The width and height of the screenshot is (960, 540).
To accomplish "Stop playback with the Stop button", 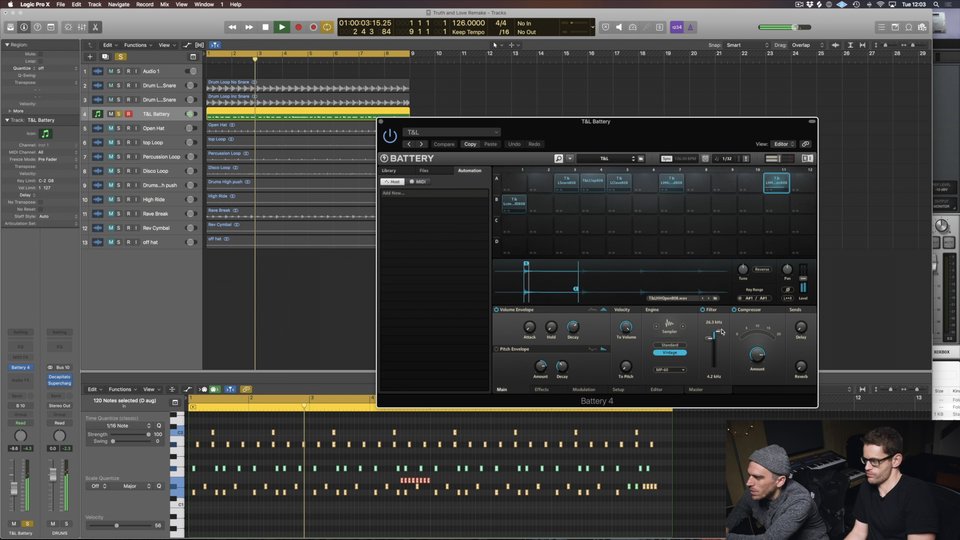I will 265,27.
